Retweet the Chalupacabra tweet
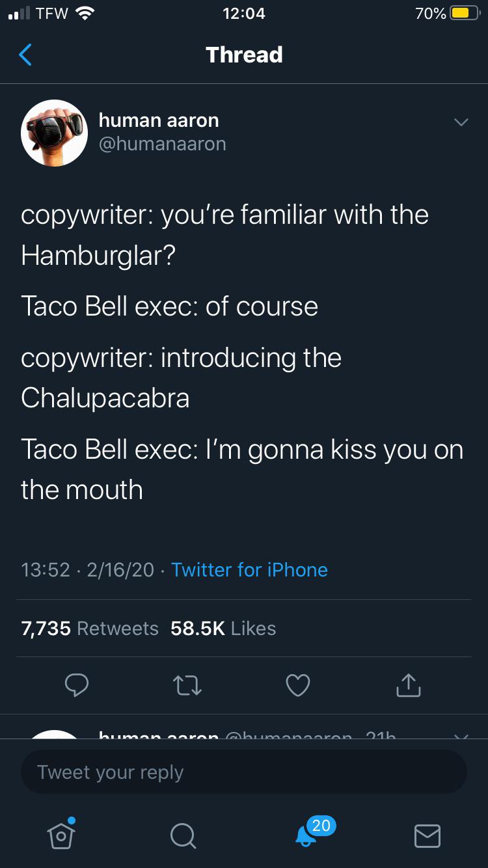Screen dimensions: 488x868 [187, 685]
